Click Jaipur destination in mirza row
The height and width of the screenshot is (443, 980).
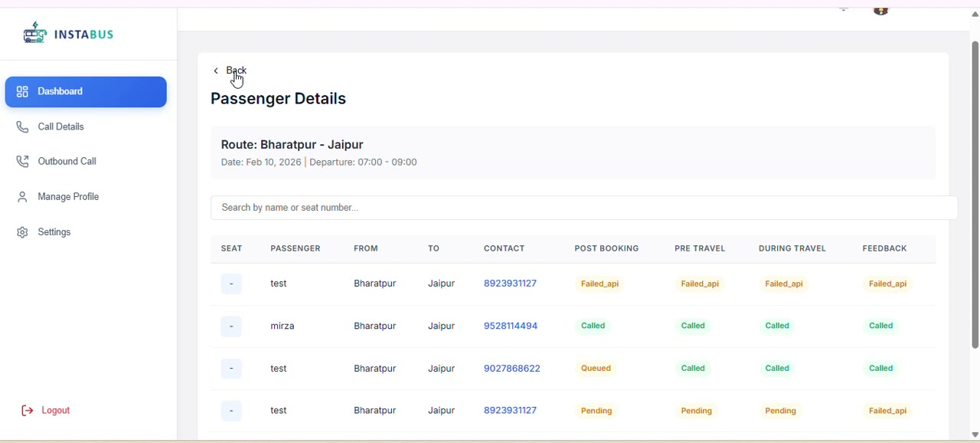click(x=442, y=326)
